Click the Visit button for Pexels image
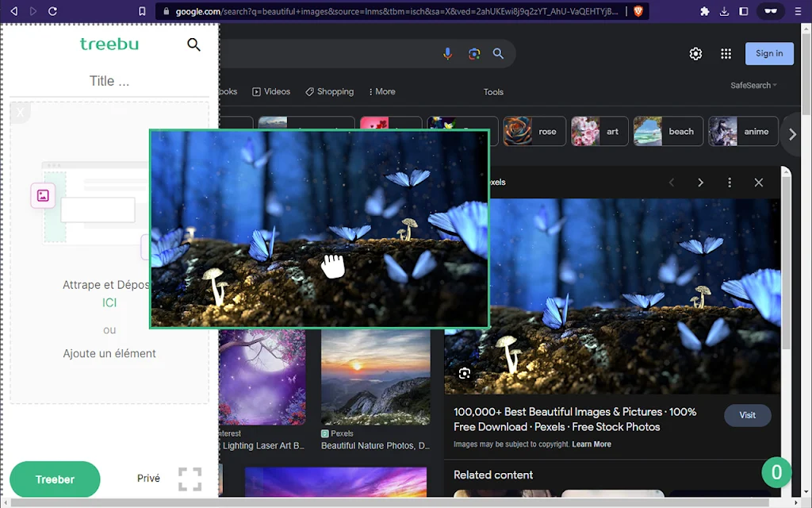 (x=747, y=415)
